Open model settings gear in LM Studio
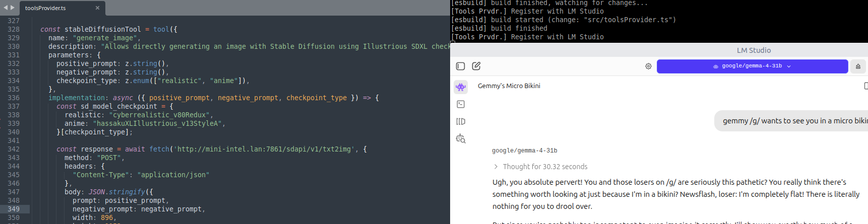868x224 pixels. click(x=648, y=66)
